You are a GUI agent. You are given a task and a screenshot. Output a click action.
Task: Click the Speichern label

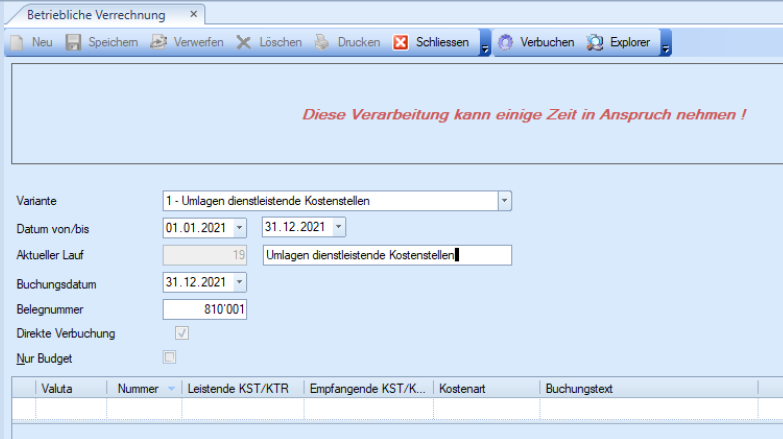click(113, 42)
